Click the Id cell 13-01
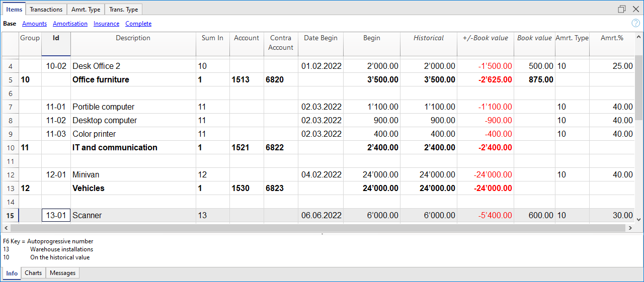 point(56,215)
